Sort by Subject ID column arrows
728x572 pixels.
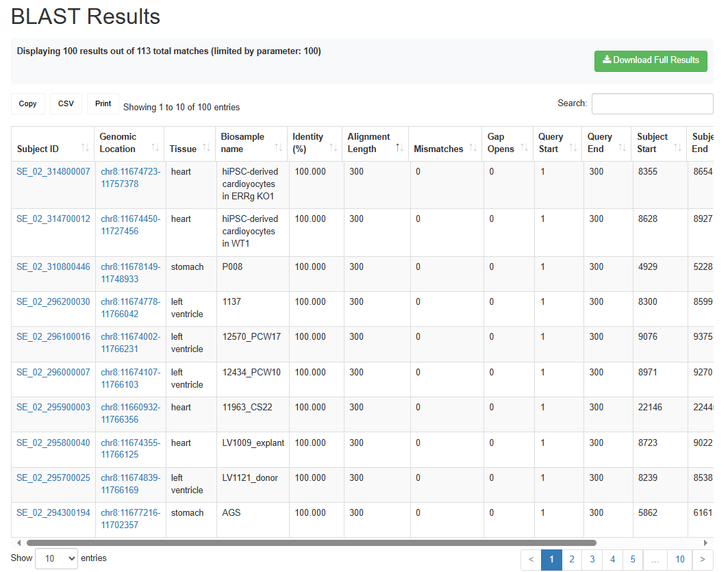[85, 148]
